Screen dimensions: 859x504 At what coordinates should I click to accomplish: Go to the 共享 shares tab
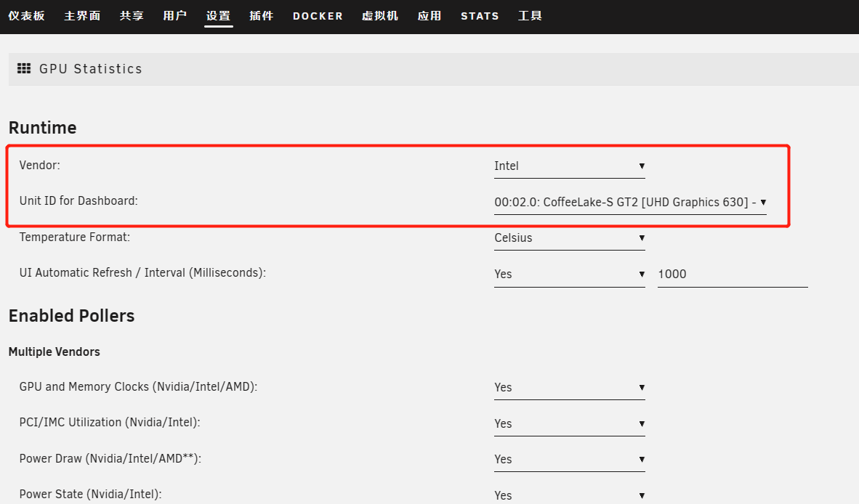point(132,15)
